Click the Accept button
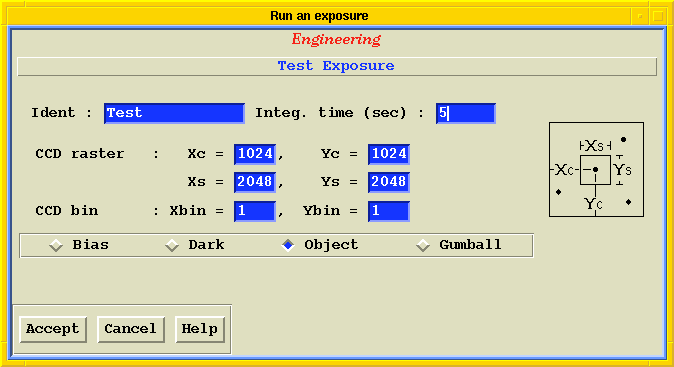Screen dimensions: 674x367 [x=53, y=330]
